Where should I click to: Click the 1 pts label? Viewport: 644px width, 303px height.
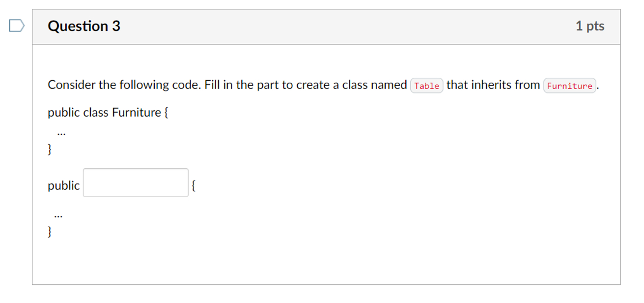590,26
